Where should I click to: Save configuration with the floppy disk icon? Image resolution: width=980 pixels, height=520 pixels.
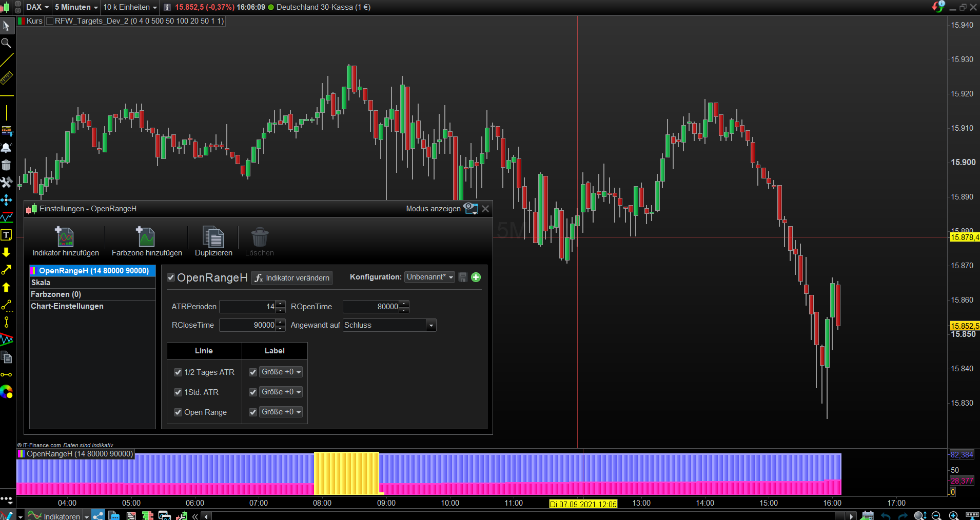(x=463, y=277)
